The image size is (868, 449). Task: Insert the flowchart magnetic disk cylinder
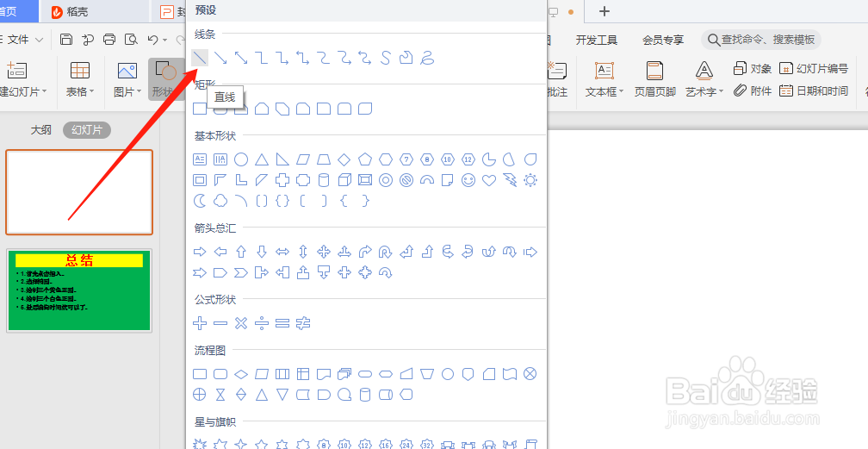point(365,395)
